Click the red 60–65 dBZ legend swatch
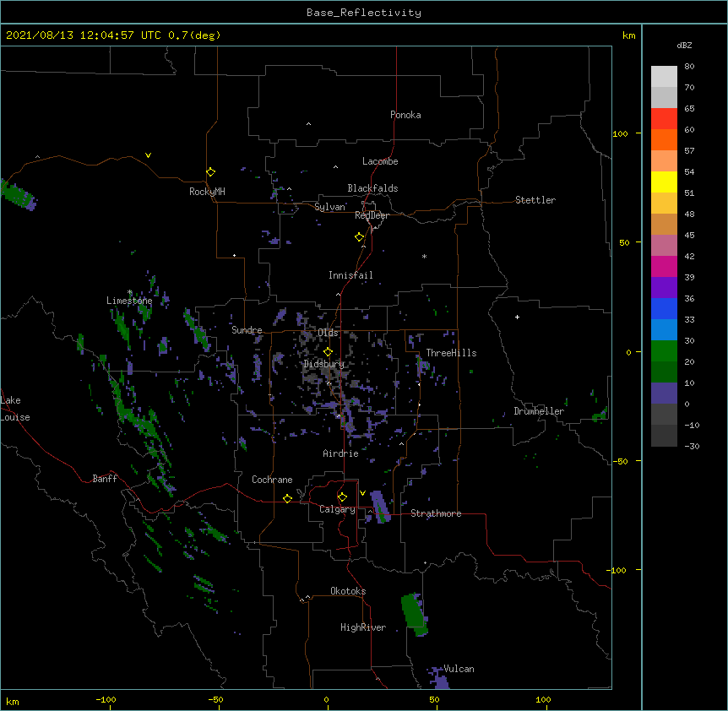Screen dimensions: 728x711 664,119
